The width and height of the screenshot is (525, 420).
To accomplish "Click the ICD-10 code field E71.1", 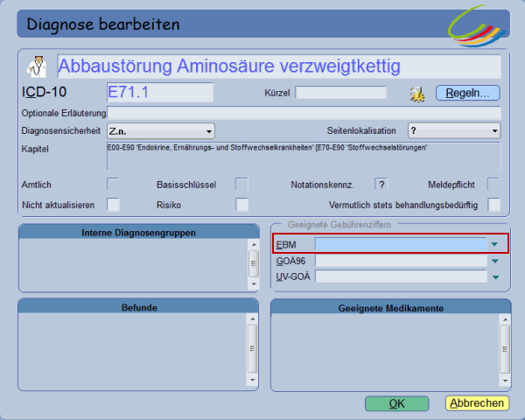I will click(160, 92).
